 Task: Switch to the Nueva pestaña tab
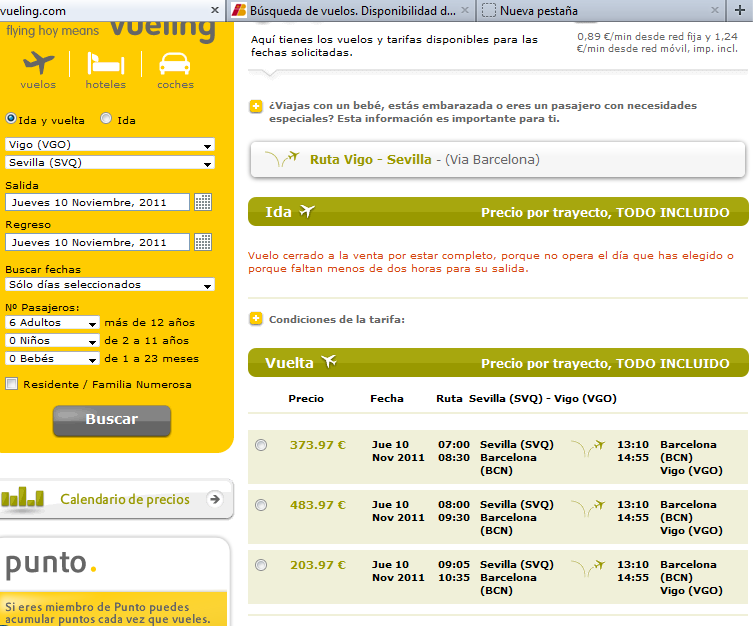point(600,11)
